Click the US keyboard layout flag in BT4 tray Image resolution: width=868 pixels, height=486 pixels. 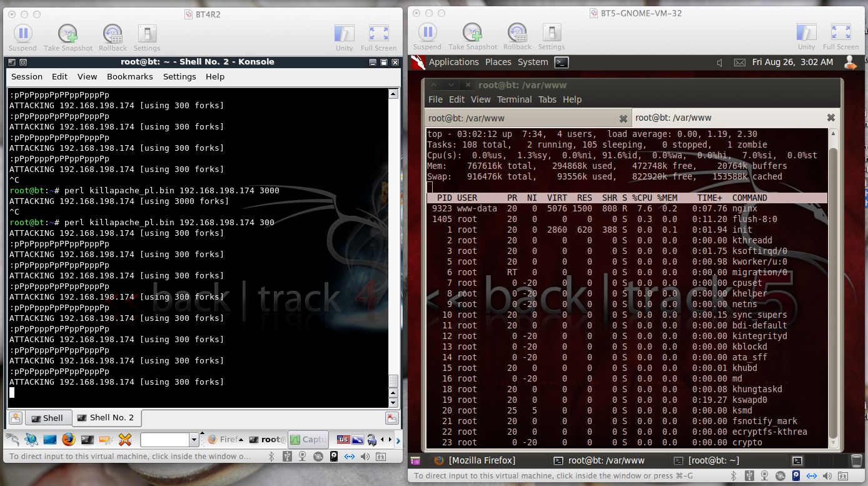pyautogui.click(x=343, y=439)
